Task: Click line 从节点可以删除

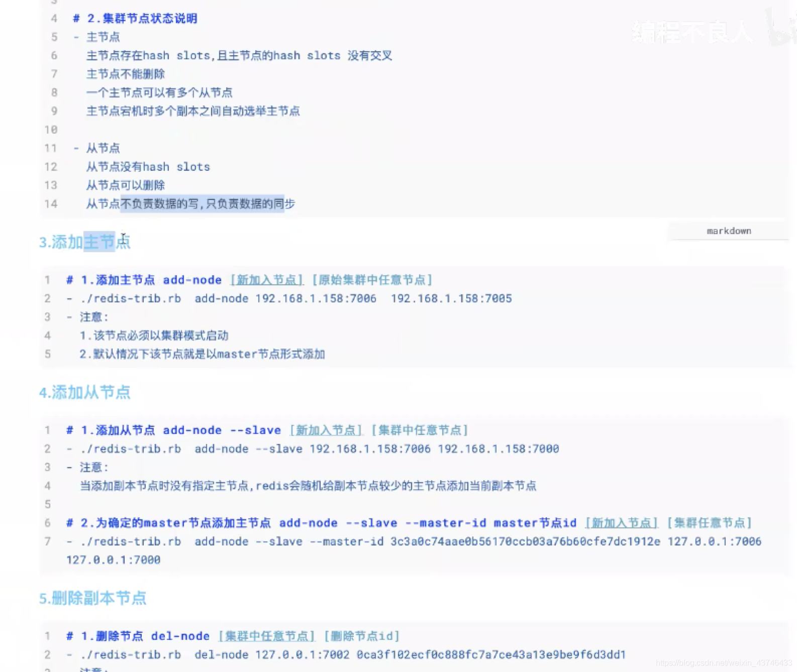Action: (126, 185)
